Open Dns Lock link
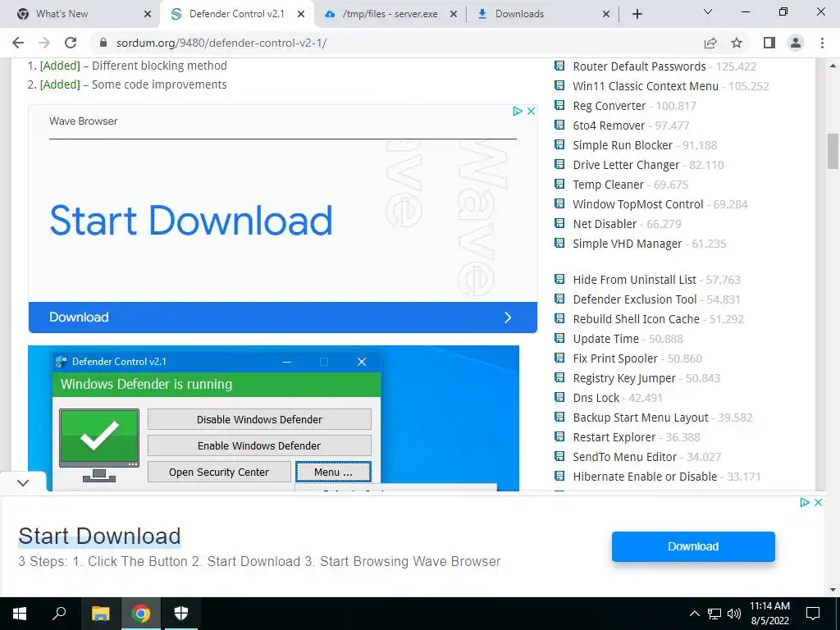The image size is (840, 630). [596, 398]
